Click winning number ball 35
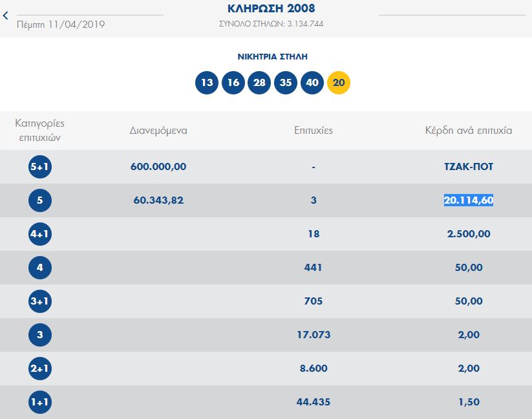This screenshot has height=419, width=532. point(286,83)
